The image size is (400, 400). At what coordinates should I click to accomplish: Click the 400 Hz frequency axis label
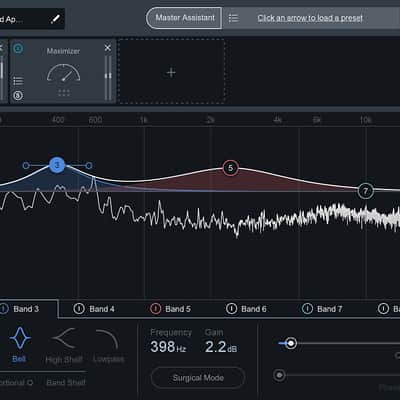[58, 119]
